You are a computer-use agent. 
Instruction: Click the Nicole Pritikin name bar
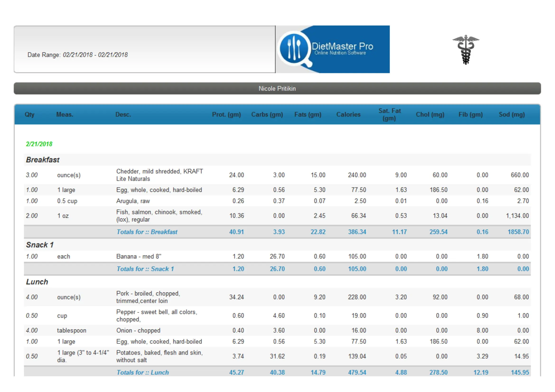tap(277, 88)
